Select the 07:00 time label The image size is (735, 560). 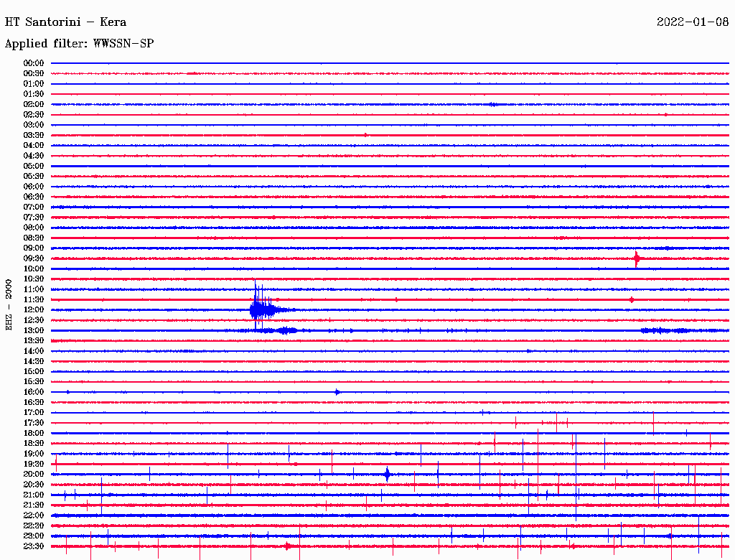(34, 207)
